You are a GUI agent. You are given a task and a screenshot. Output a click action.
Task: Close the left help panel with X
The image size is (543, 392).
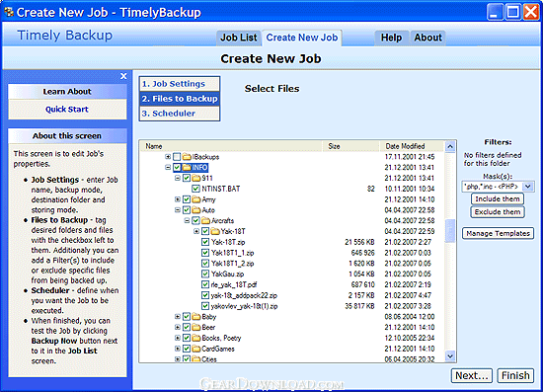(123, 76)
